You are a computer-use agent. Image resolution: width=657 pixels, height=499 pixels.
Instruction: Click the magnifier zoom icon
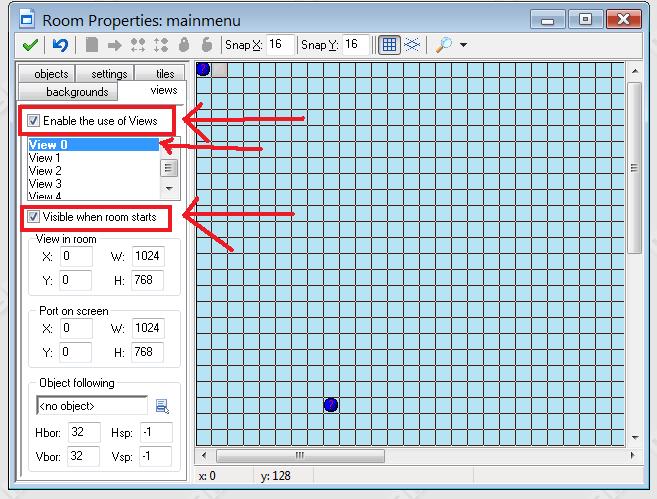[x=443, y=45]
